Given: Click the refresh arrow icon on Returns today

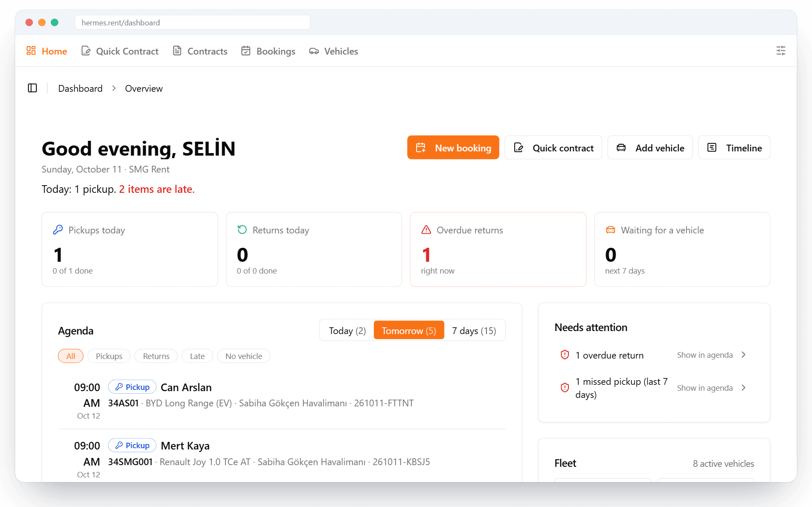Looking at the screenshot, I should (242, 230).
